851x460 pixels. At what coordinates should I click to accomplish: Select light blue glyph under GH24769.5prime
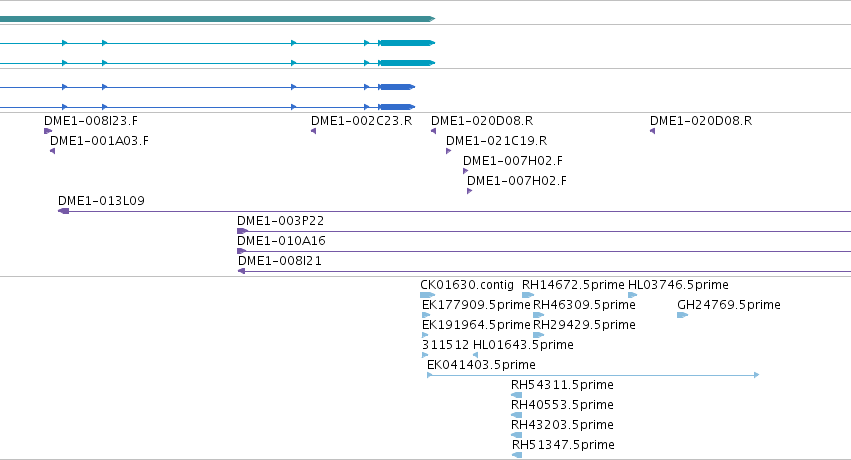click(x=683, y=315)
